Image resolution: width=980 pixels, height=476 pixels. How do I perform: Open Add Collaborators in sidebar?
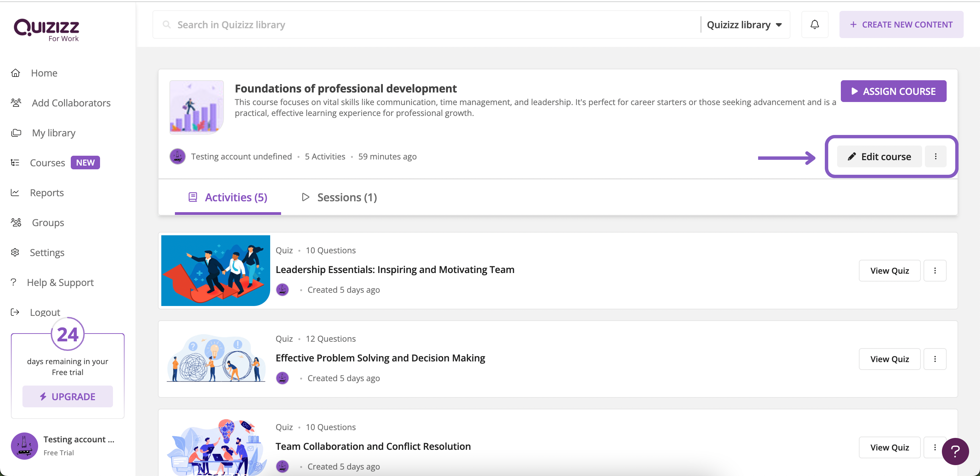71,103
